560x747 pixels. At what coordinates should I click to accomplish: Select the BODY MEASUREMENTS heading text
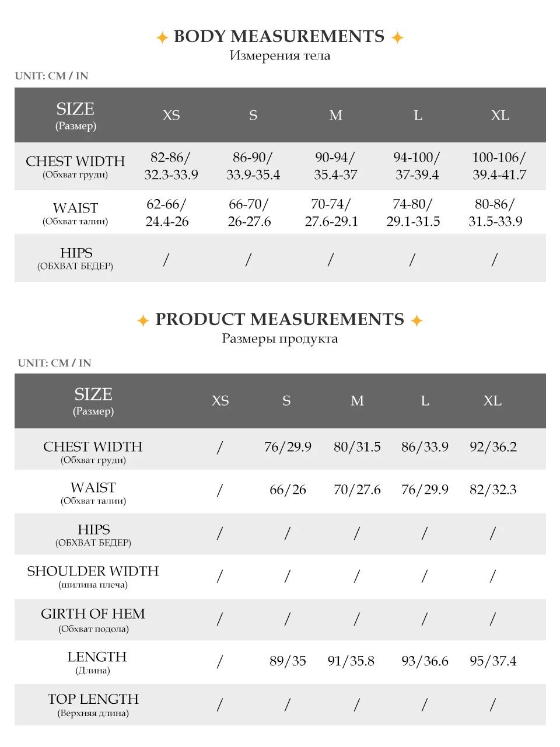tap(279, 37)
